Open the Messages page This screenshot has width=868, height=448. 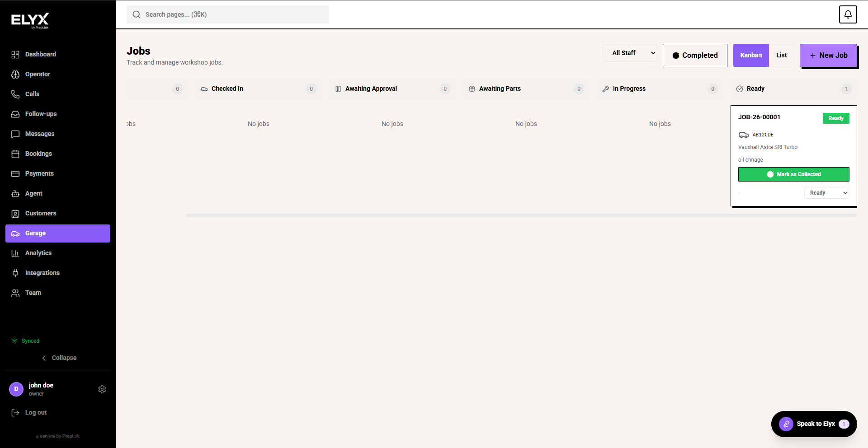58,134
